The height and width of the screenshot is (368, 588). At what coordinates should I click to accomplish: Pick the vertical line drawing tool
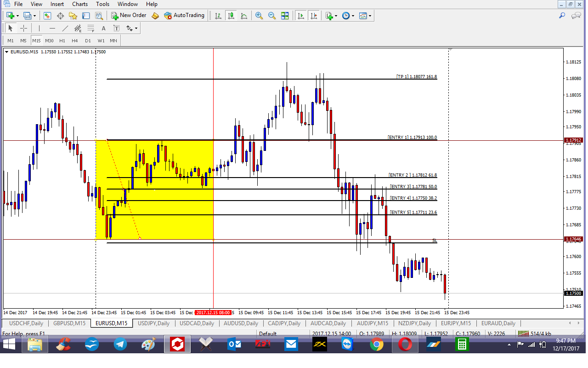pyautogui.click(x=40, y=28)
